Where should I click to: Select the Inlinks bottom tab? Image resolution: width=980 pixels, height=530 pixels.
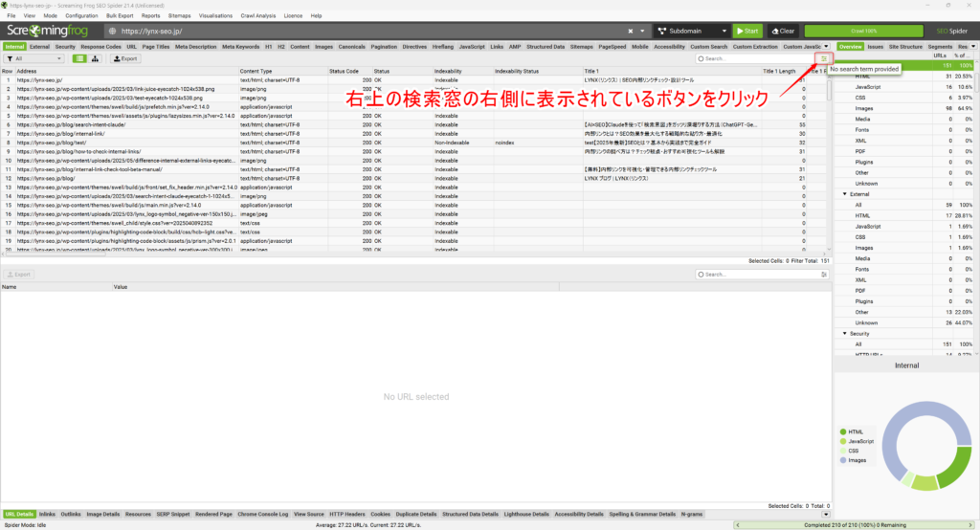[x=47, y=514]
